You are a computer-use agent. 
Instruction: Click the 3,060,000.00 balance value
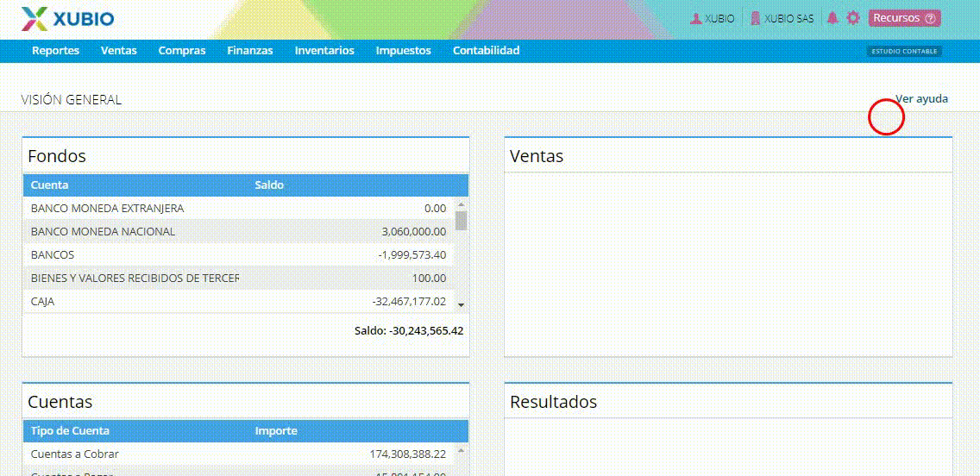tap(414, 232)
